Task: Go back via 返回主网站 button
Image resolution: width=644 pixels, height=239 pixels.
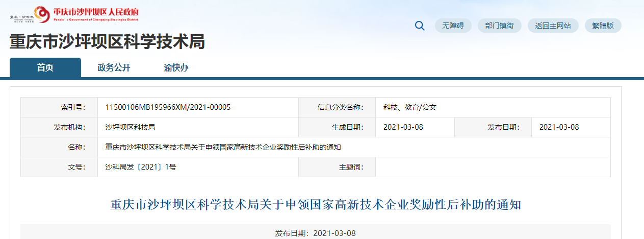Action: point(553,26)
